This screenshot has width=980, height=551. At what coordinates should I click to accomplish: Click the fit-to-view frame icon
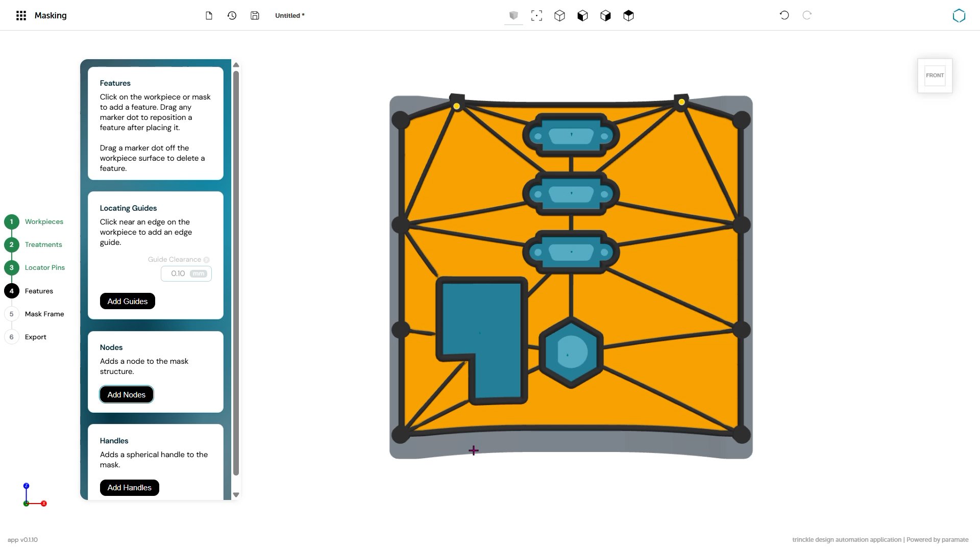[536, 16]
